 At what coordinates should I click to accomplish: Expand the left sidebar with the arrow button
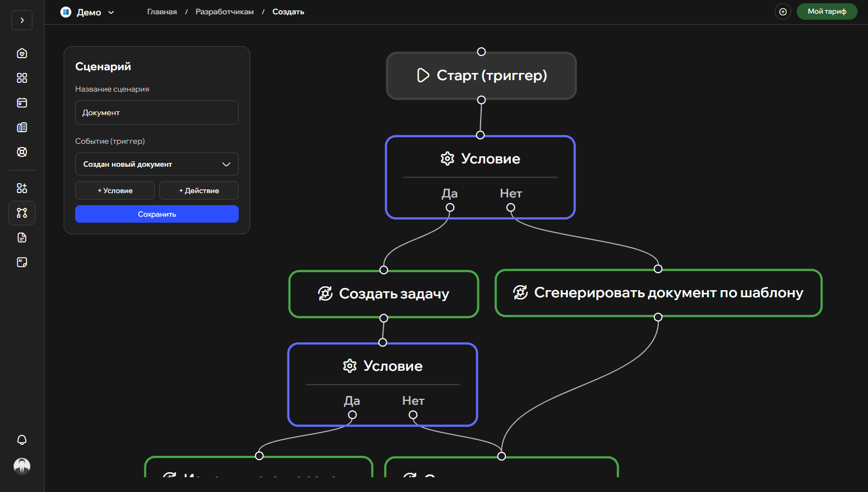[x=22, y=20]
